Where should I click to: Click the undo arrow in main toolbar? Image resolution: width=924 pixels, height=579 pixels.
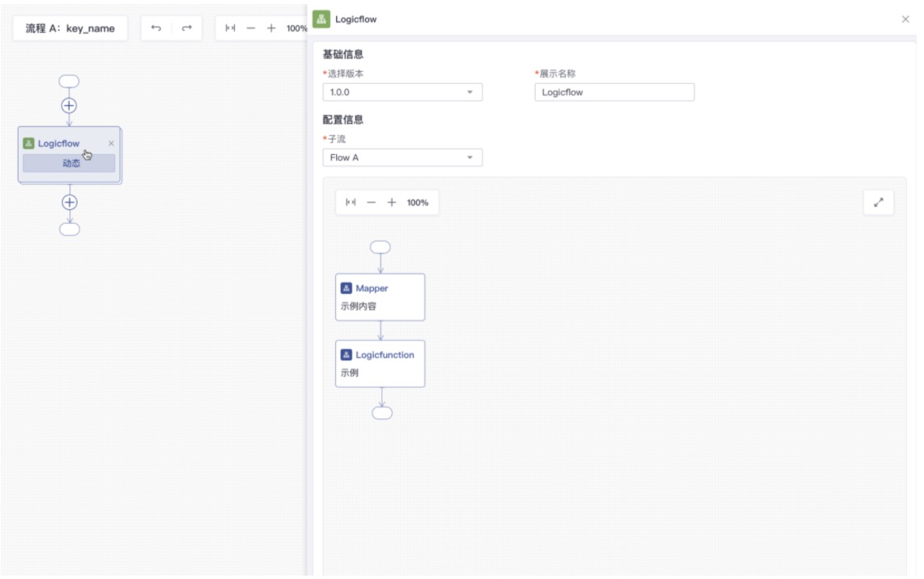[157, 28]
